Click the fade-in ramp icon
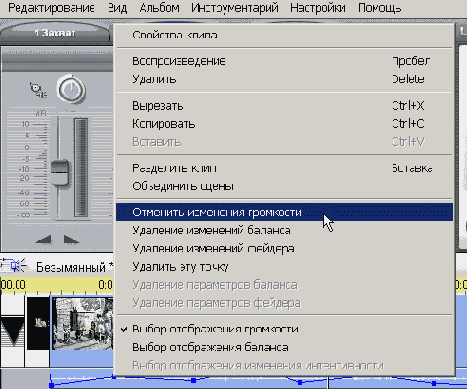Image resolution: width=467 pixels, height=389 pixels. (44, 240)
